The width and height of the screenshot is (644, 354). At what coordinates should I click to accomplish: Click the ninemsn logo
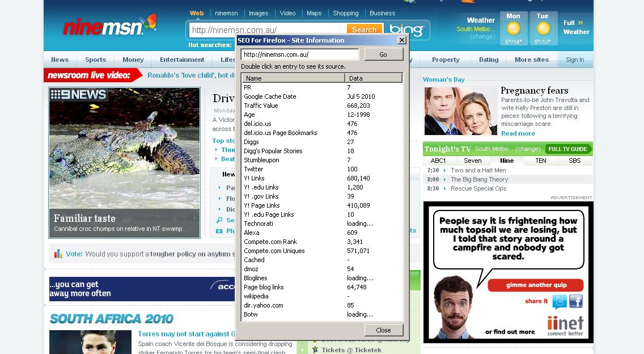109,26
